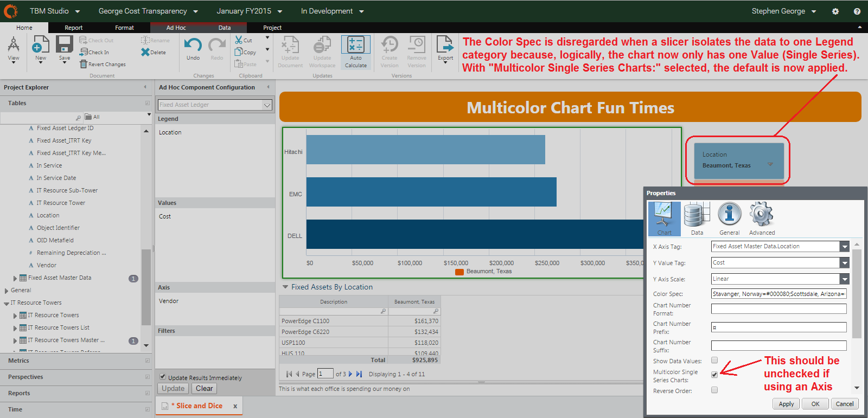Open the settings gear in the top bar
868x418 pixels.
coord(835,11)
